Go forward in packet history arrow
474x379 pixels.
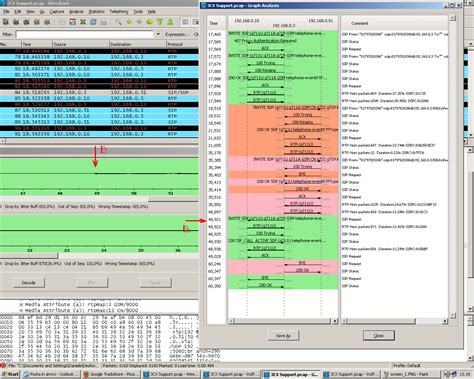pyautogui.click(x=139, y=22)
